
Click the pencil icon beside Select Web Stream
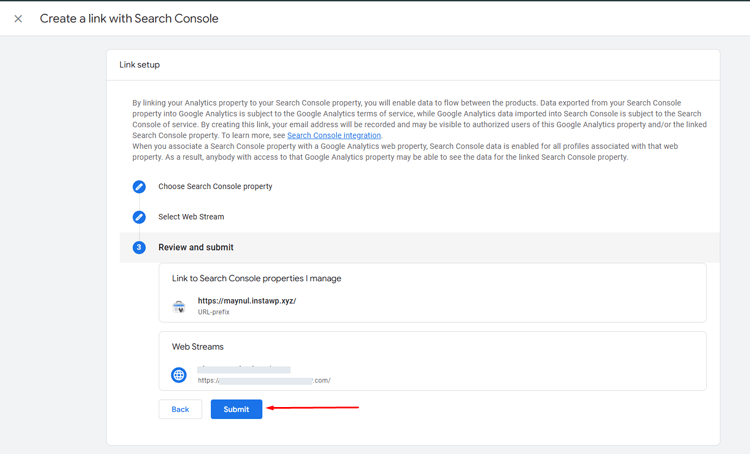(x=139, y=217)
